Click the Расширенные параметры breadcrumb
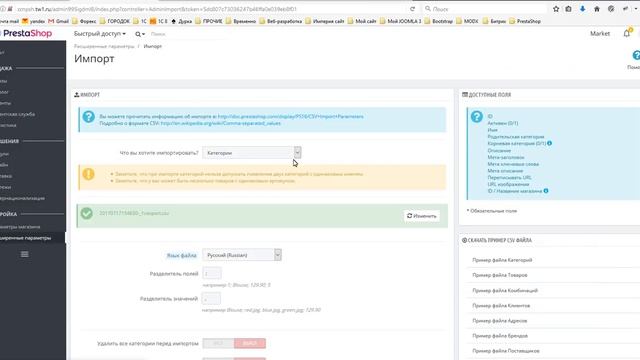Image resolution: width=640 pixels, height=360 pixels. pyautogui.click(x=104, y=46)
